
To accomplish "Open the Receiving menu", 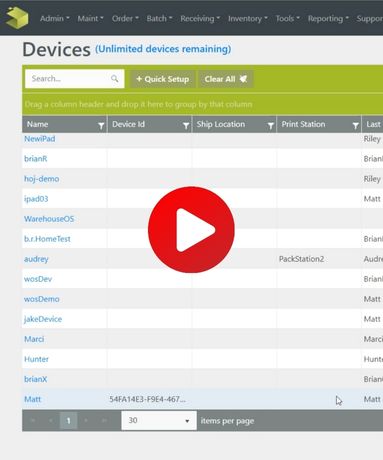I will (x=200, y=18).
